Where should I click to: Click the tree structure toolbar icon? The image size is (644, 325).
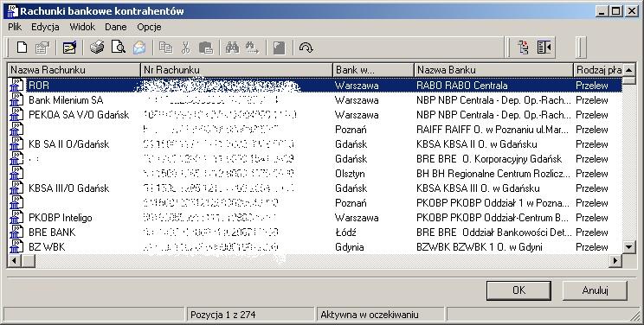coord(524,48)
